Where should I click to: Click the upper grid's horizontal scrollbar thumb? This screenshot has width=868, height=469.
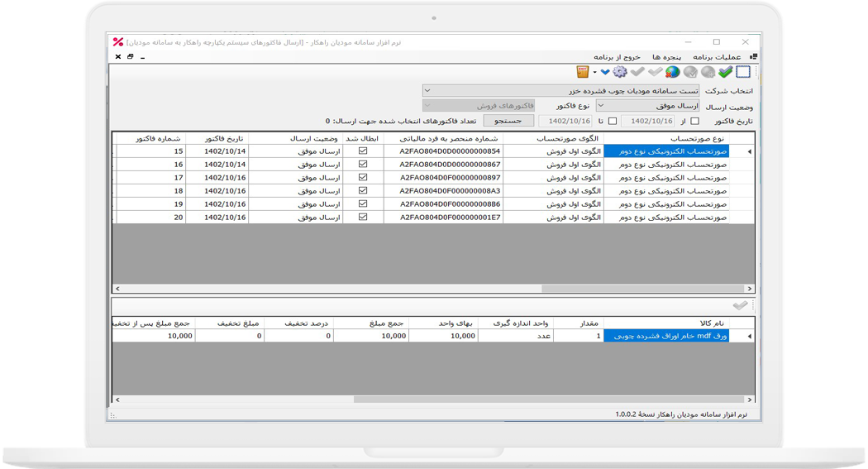click(x=642, y=289)
